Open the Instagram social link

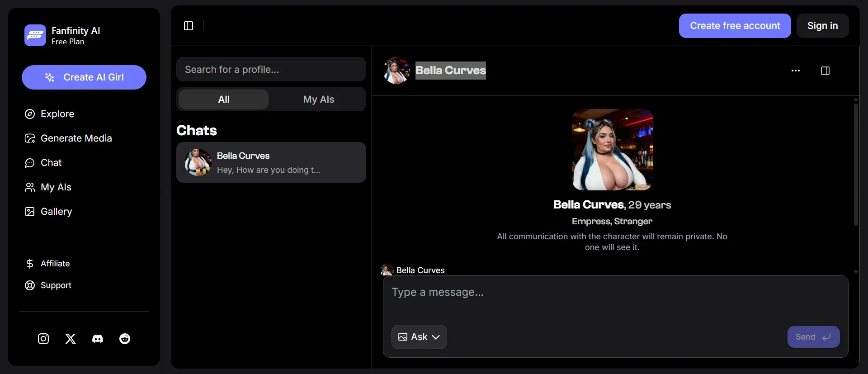tap(43, 339)
